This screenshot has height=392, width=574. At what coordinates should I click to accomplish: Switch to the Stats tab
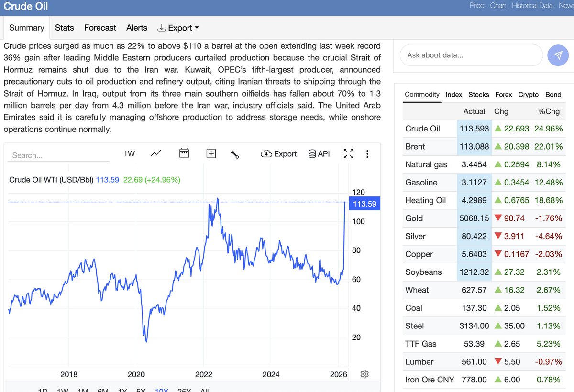[x=65, y=28]
